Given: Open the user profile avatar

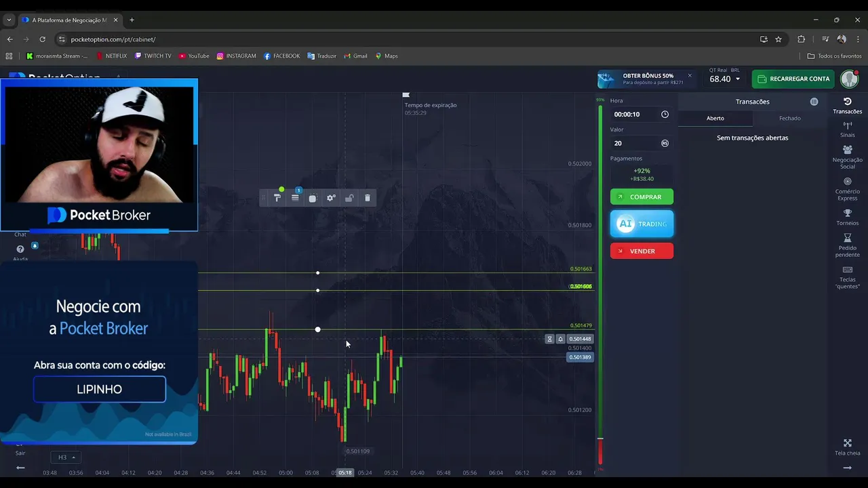Looking at the screenshot, I should [x=849, y=79].
